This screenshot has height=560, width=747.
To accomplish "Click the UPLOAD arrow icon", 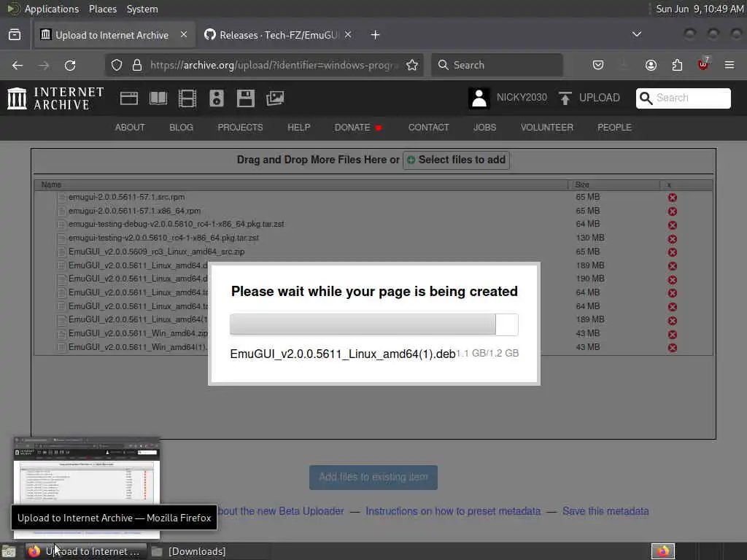I will (x=565, y=98).
